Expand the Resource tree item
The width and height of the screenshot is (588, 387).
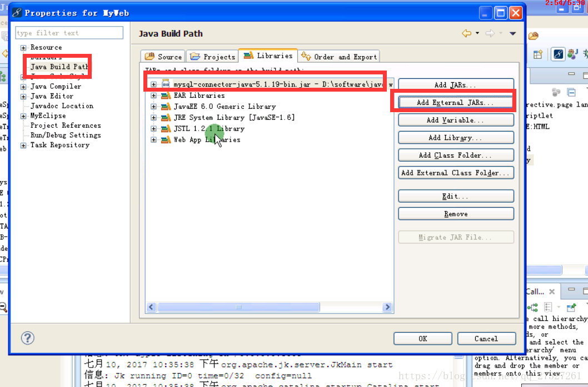[x=23, y=48]
